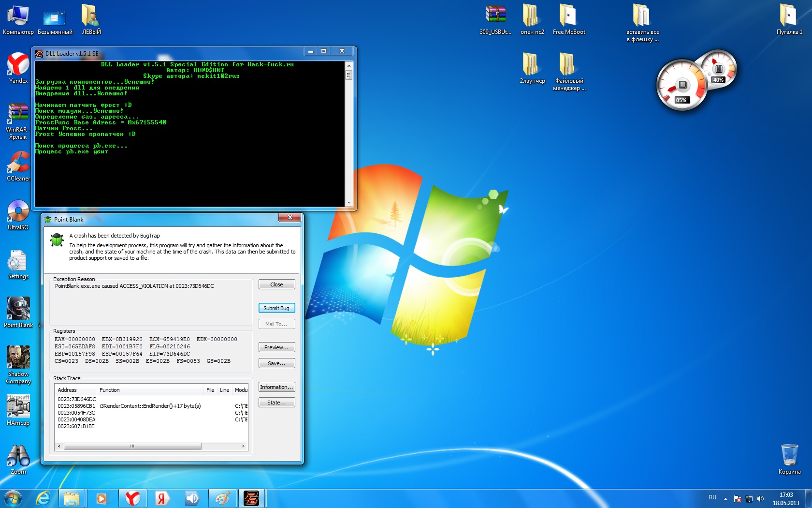Viewport: 812px width, 508px height.
Task: Click the File column header
Action: point(210,390)
